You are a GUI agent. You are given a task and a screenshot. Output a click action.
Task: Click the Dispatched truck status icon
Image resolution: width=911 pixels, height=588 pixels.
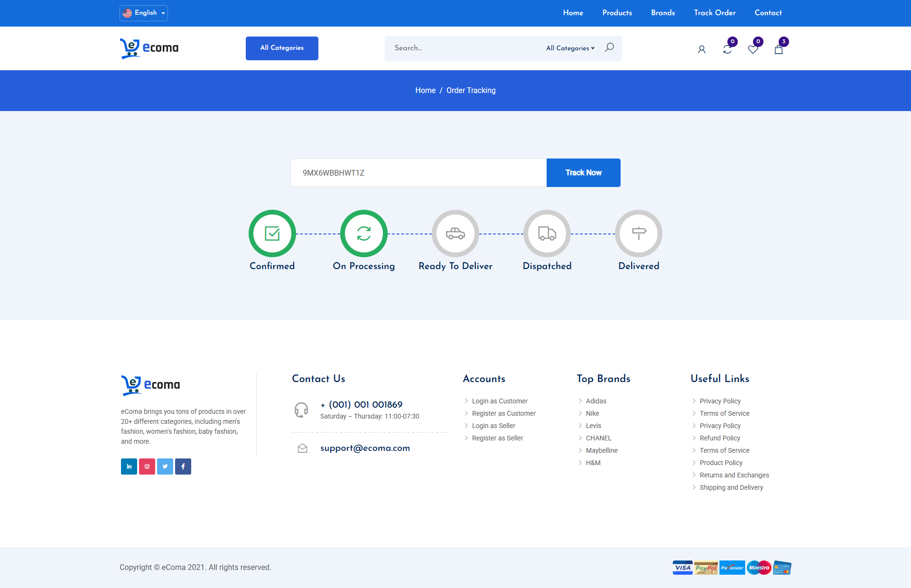point(547,233)
